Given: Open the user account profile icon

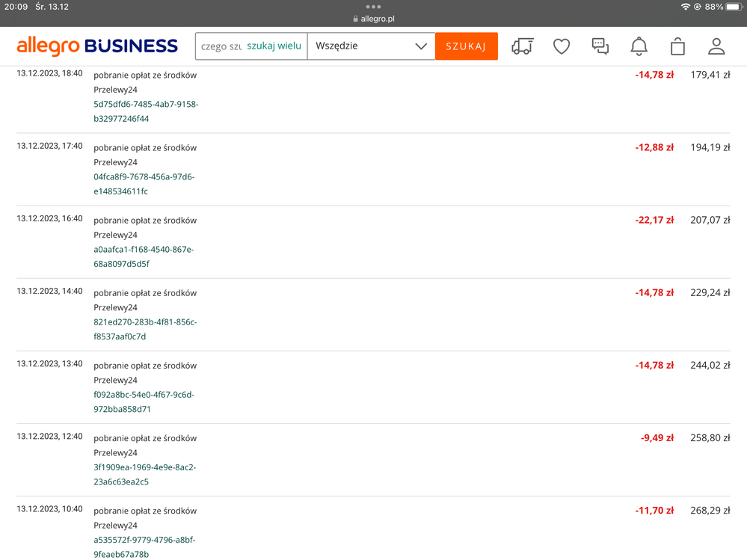Looking at the screenshot, I should pos(716,46).
